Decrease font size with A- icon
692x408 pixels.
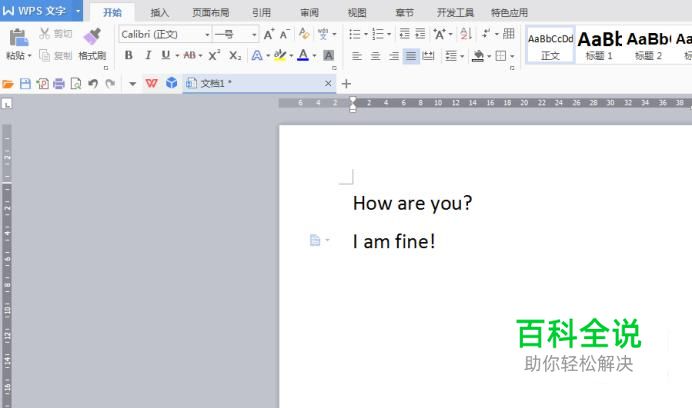click(285, 34)
